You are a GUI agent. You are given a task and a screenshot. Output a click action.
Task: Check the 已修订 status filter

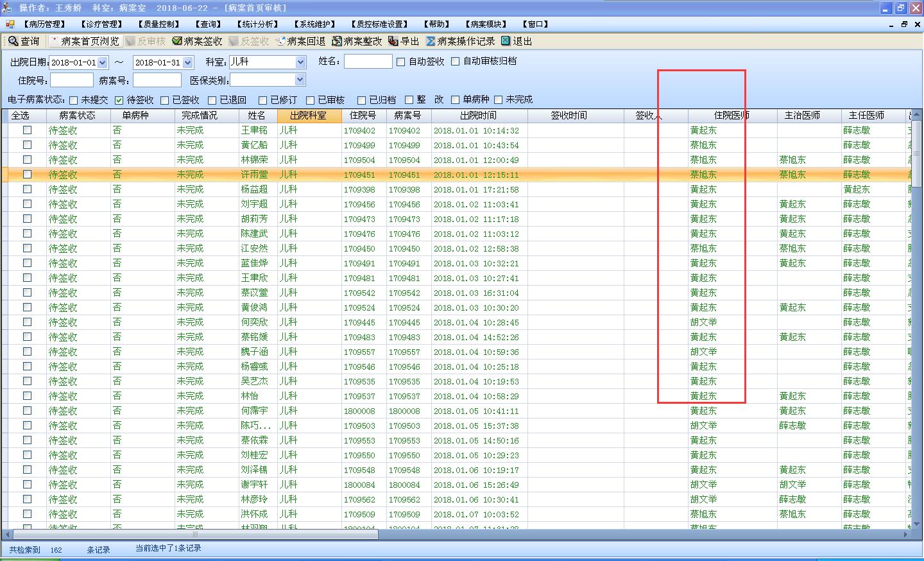coord(262,100)
